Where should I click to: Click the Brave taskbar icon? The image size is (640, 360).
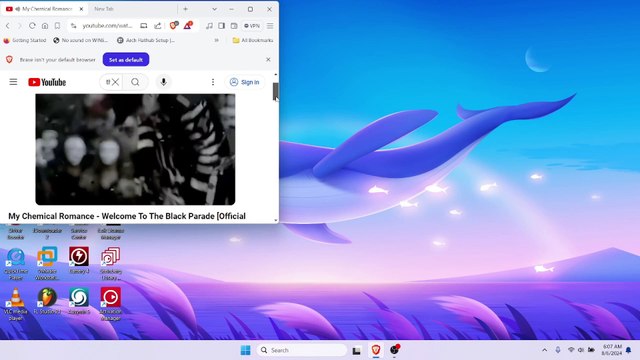[x=376, y=350]
